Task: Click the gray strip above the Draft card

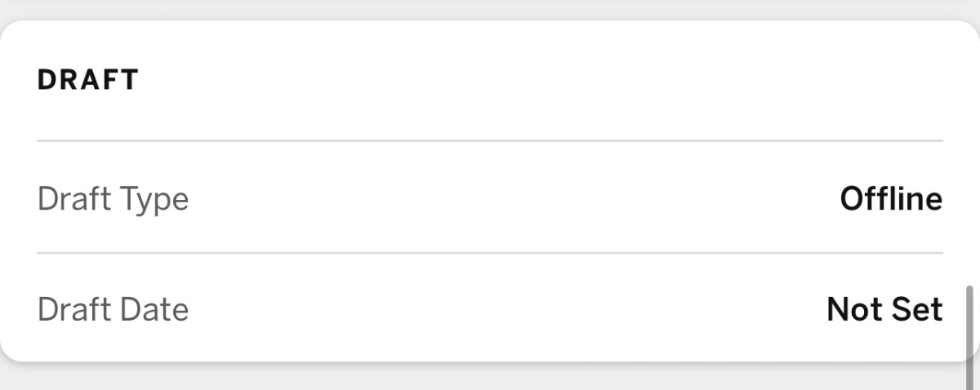Action: (490, 8)
